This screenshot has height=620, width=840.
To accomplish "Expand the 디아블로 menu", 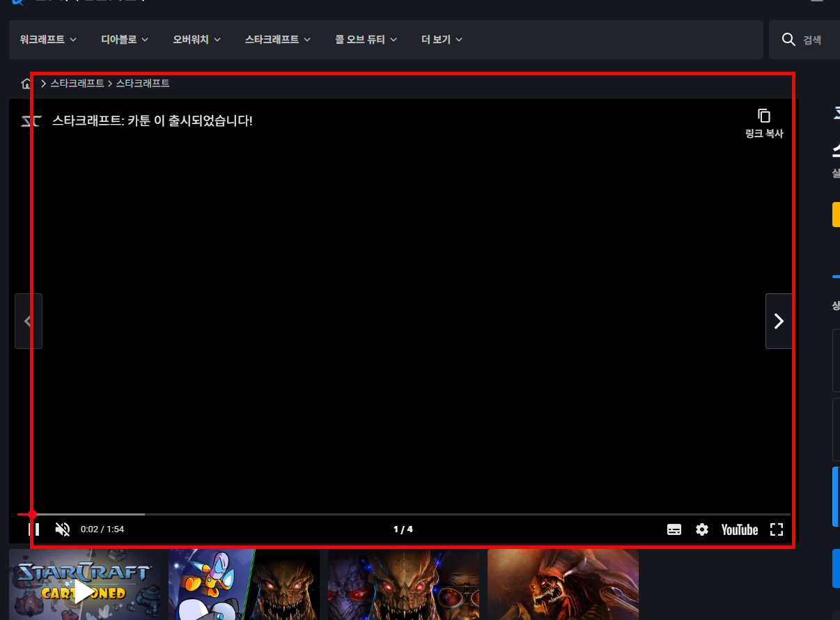I will coord(124,40).
